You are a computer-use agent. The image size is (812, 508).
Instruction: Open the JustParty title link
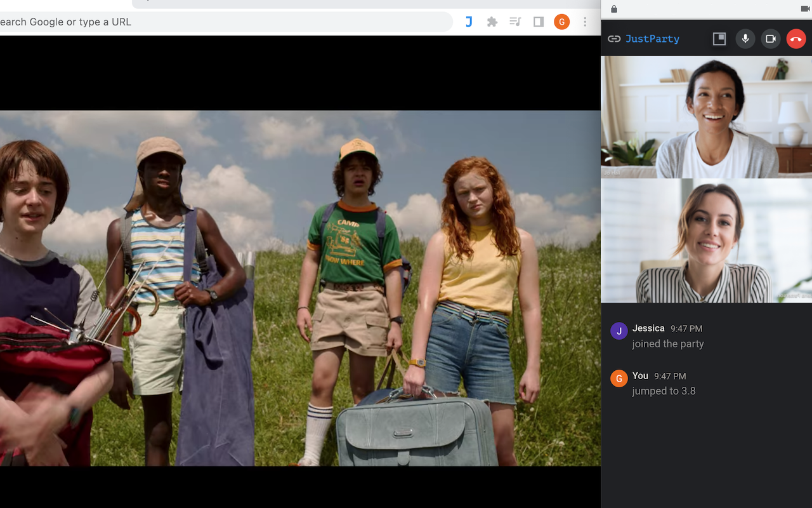point(652,39)
